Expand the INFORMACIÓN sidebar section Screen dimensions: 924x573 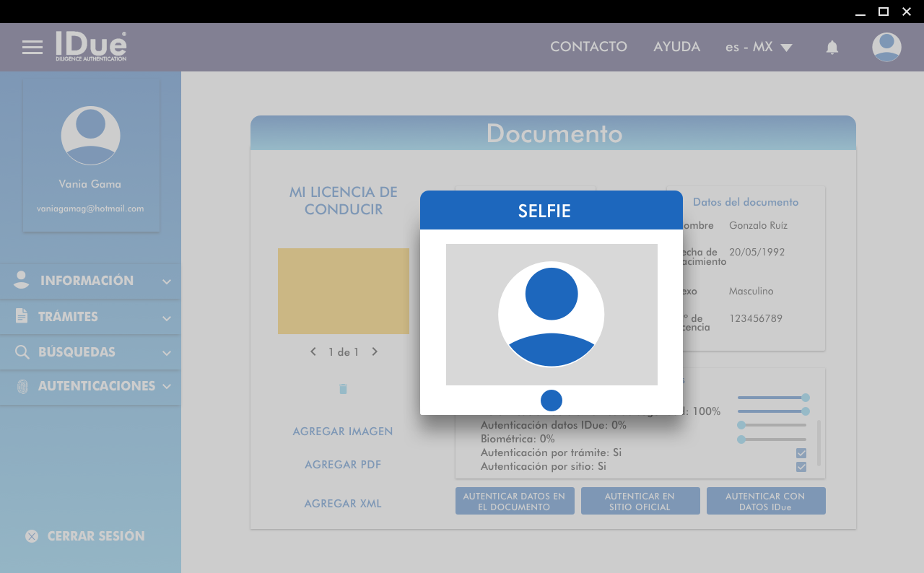(x=90, y=281)
